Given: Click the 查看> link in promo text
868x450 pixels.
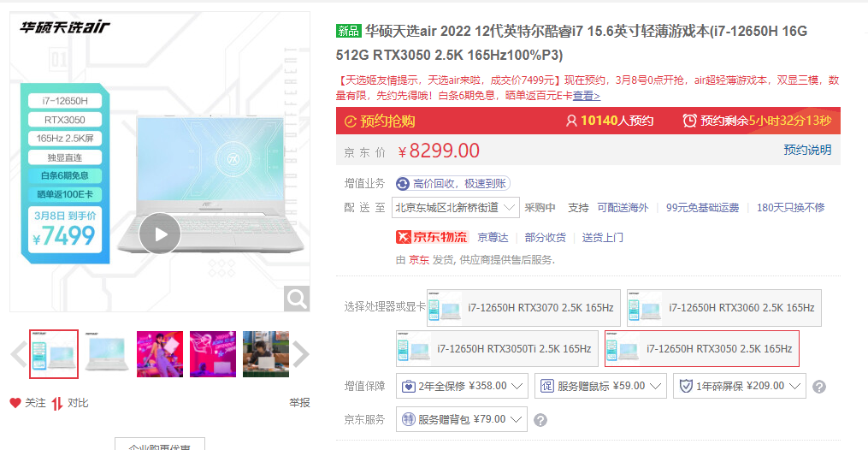Looking at the screenshot, I should click(x=587, y=96).
